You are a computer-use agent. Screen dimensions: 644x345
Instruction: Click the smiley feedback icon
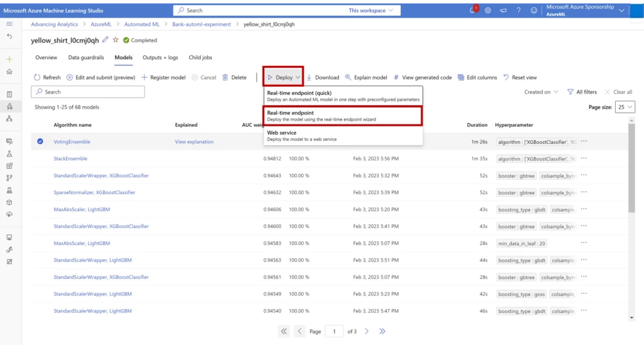click(x=534, y=11)
